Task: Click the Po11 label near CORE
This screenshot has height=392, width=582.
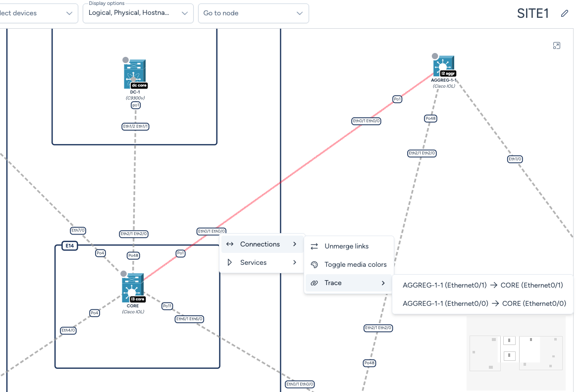Action: click(167, 306)
